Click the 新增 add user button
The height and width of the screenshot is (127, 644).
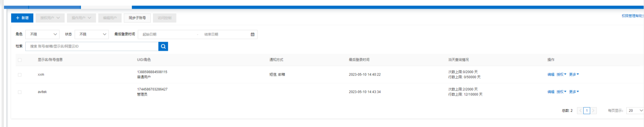coord(22,18)
